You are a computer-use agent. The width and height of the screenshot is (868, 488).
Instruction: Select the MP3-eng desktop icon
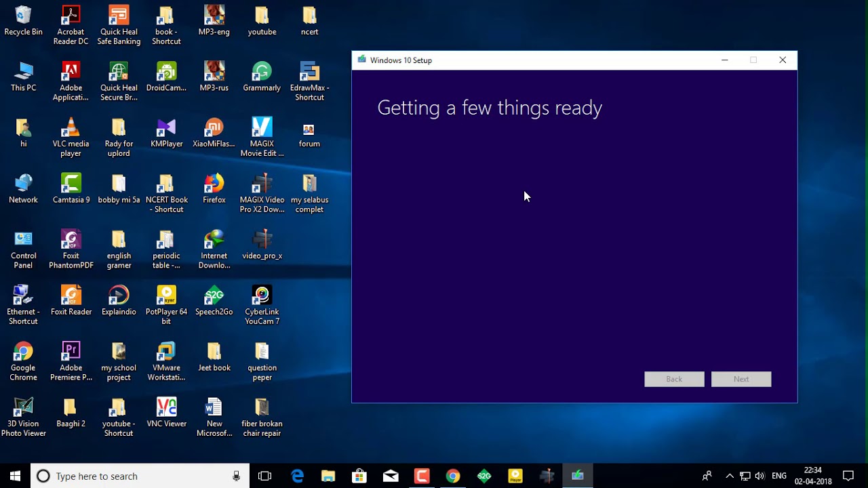coord(214,21)
